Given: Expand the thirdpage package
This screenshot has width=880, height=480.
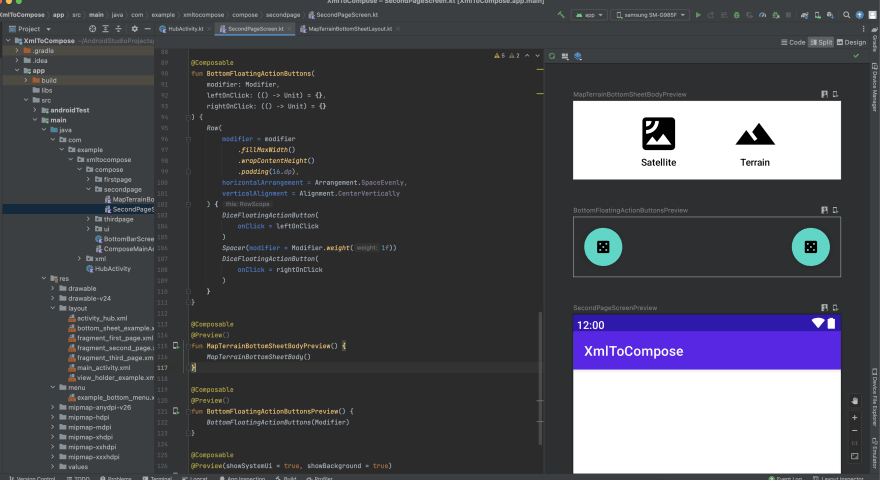Looking at the screenshot, I should pos(89,219).
